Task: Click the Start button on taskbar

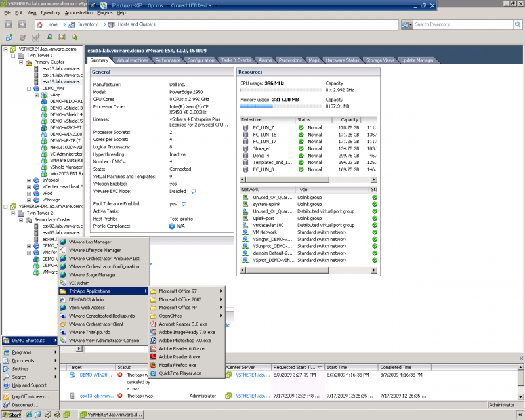Action: pos(11,415)
